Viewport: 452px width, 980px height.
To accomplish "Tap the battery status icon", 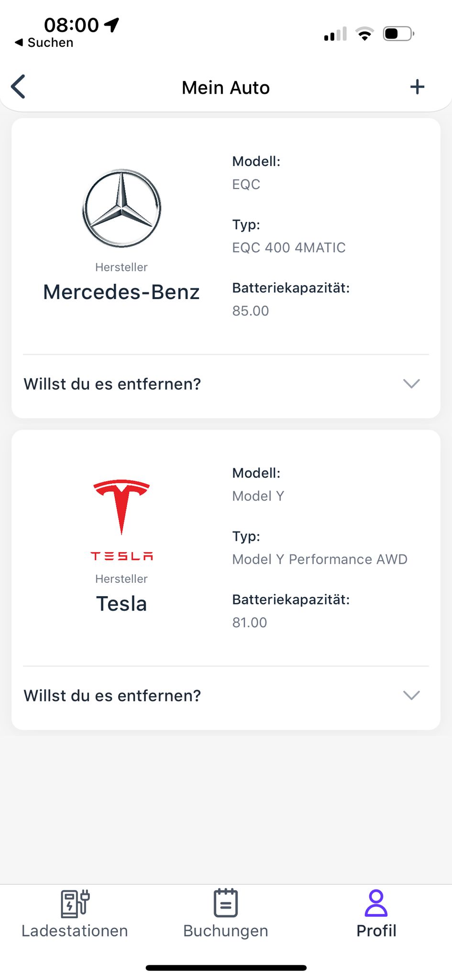I will point(398,34).
